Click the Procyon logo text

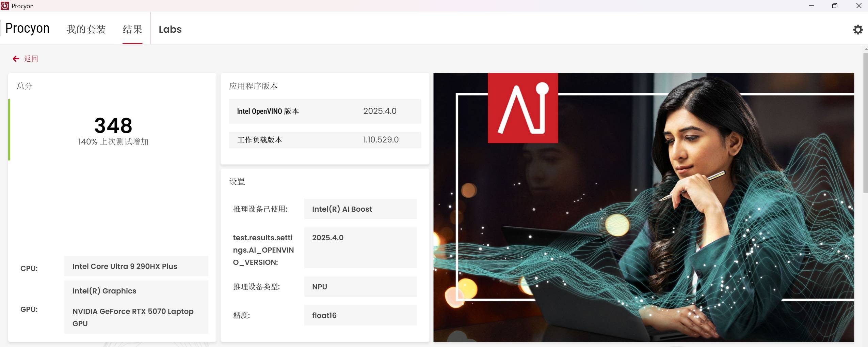pos(27,28)
